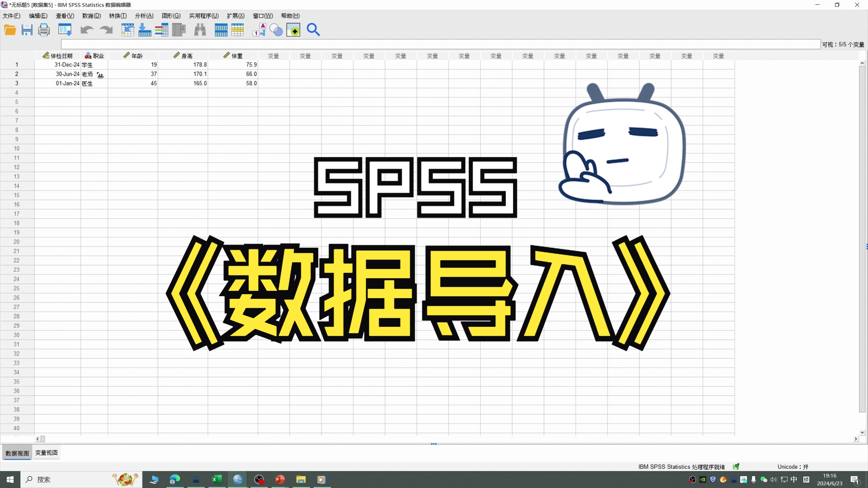Open search with magnifier icon
This screenshot has height=488, width=868.
313,30
